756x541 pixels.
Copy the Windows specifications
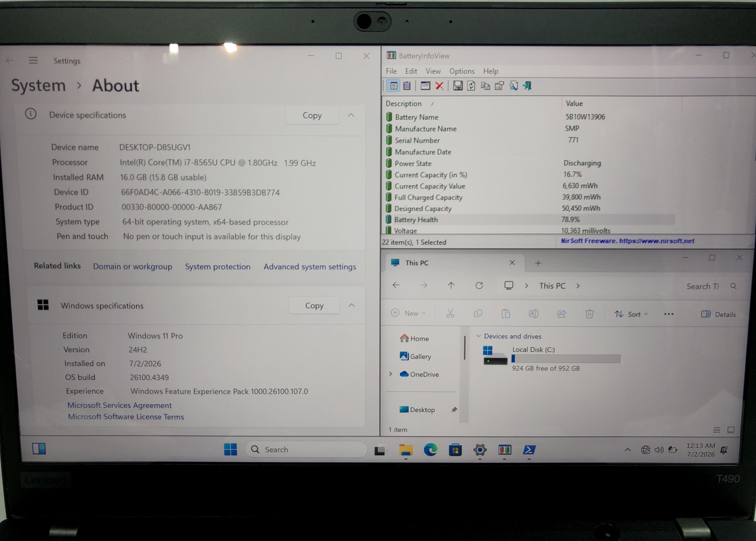coord(314,305)
